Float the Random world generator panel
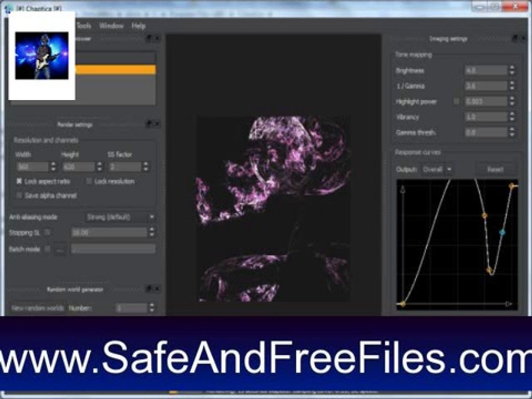The width and height of the screenshot is (532, 399). click(x=149, y=289)
